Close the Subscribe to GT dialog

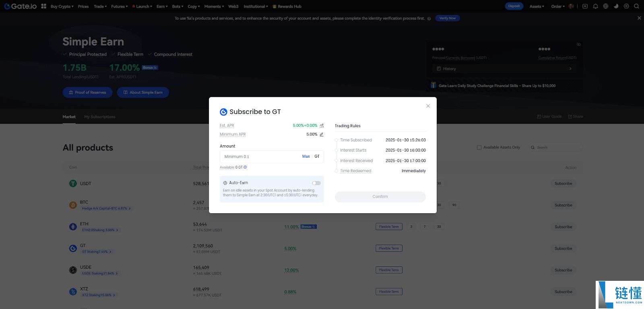(x=428, y=106)
